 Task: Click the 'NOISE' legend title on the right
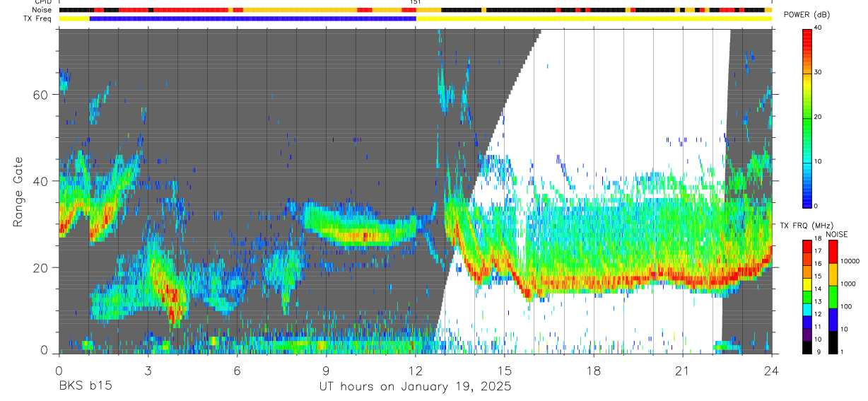point(838,234)
